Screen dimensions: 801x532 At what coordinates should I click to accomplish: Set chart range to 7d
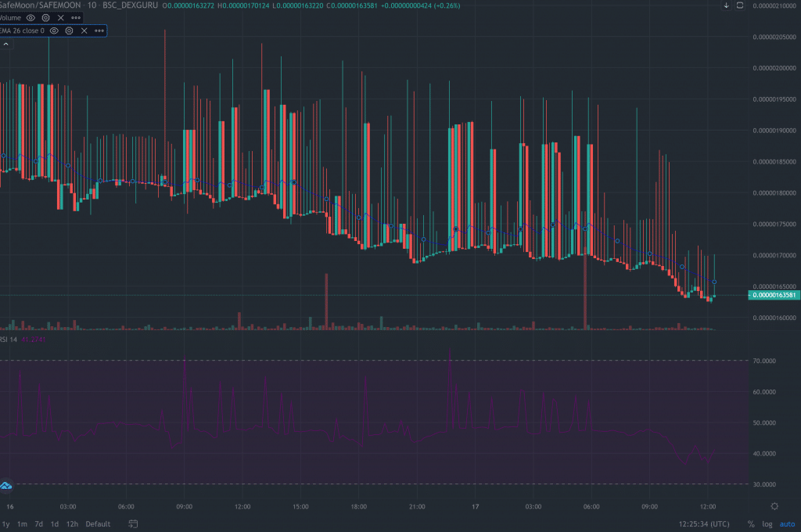coord(39,524)
